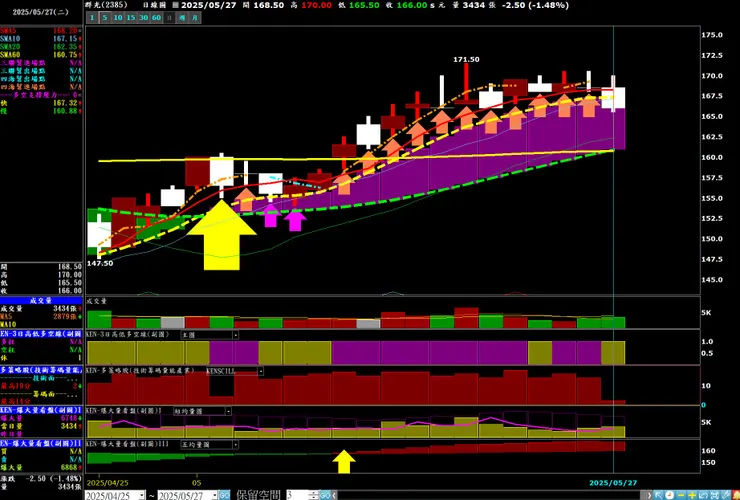Click GO button next to date range

(x=225, y=495)
